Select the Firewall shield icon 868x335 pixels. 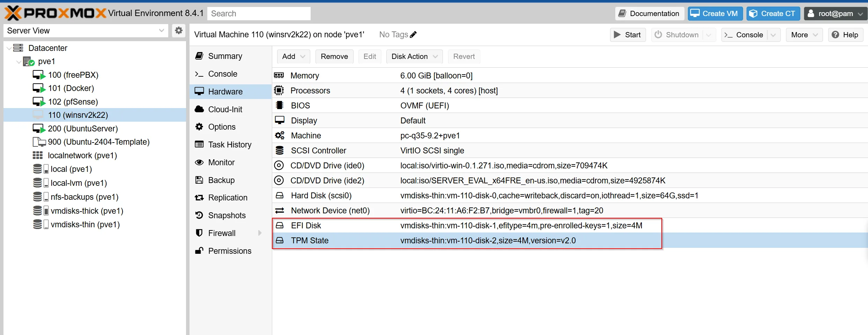[x=199, y=233]
